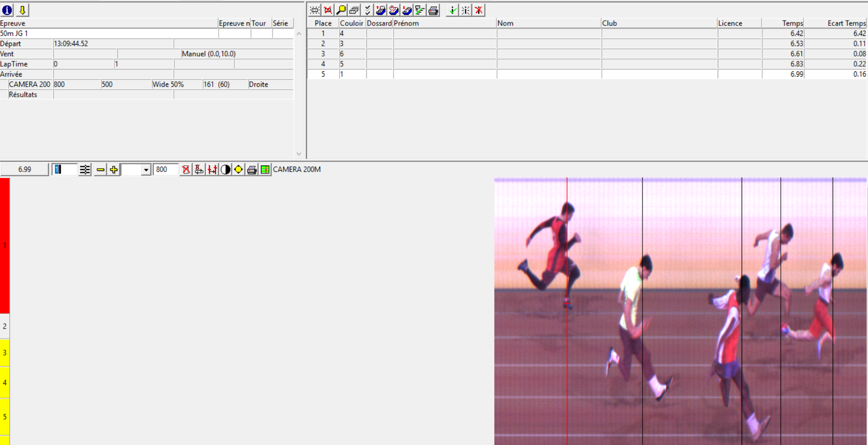This screenshot has height=445, width=868.
Task: Select the yellow lane 4 marker
Action: coord(5,383)
